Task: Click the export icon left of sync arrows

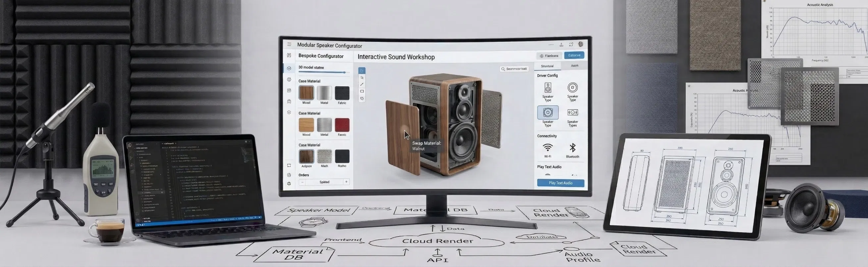Action: tap(561, 44)
